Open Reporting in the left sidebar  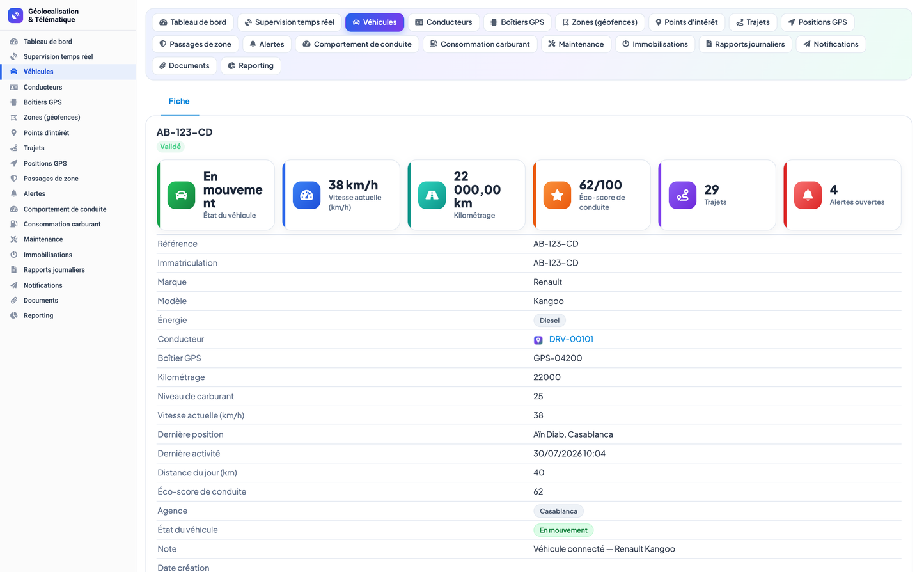68,315
